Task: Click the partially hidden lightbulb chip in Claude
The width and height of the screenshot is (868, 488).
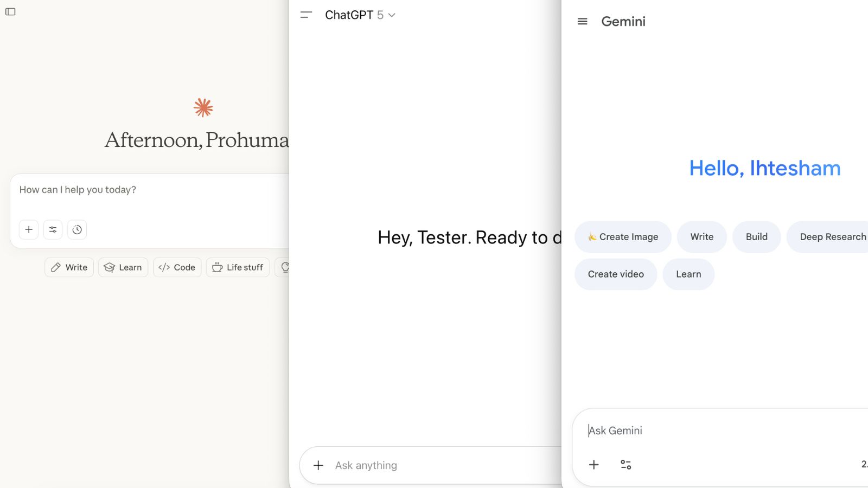Action: tap(283, 267)
